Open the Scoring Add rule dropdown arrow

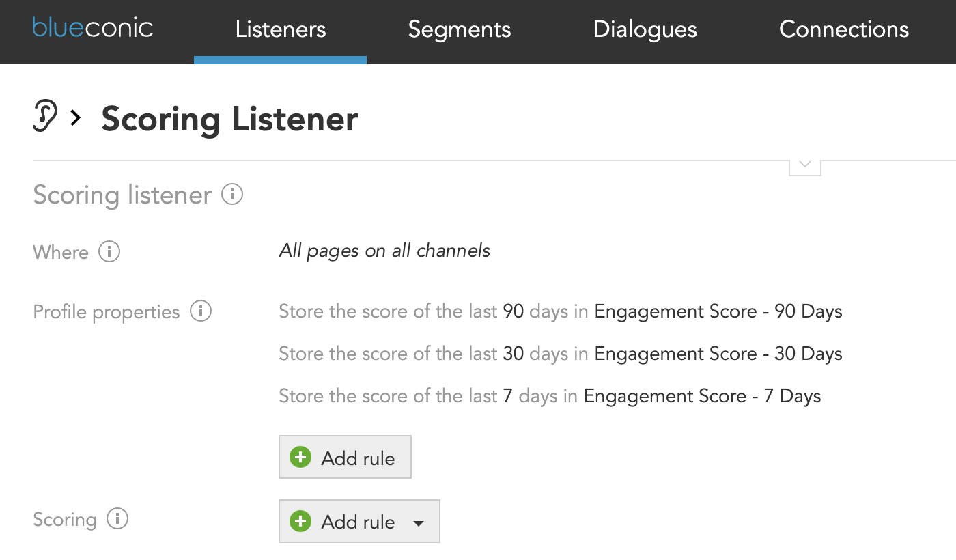click(419, 523)
